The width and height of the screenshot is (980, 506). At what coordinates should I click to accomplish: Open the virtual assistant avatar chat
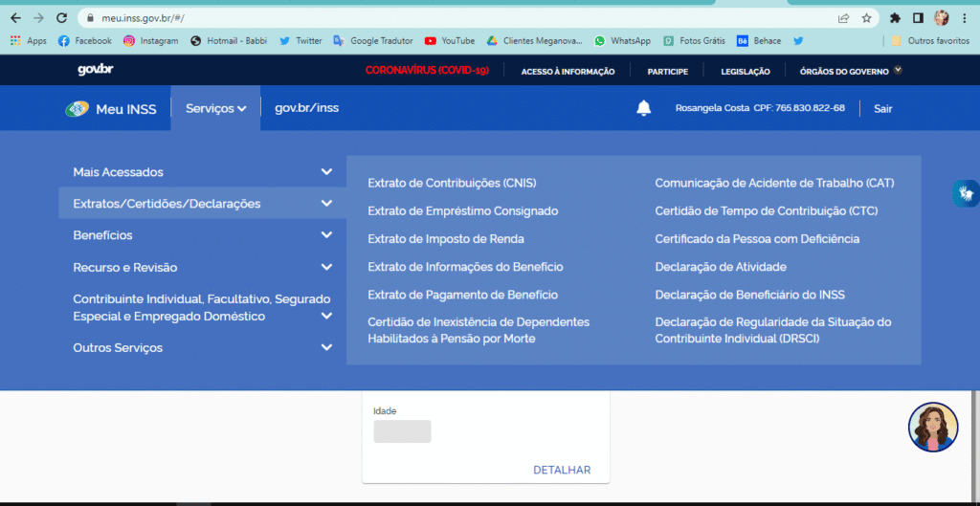pos(932,428)
